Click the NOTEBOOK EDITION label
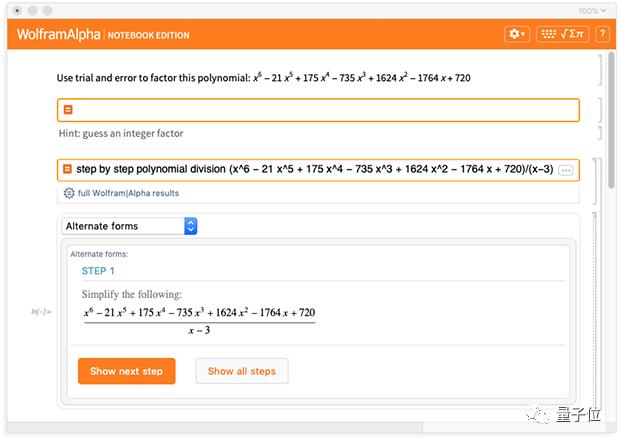Image resolution: width=620 pixels, height=441 pixels. click(x=149, y=35)
